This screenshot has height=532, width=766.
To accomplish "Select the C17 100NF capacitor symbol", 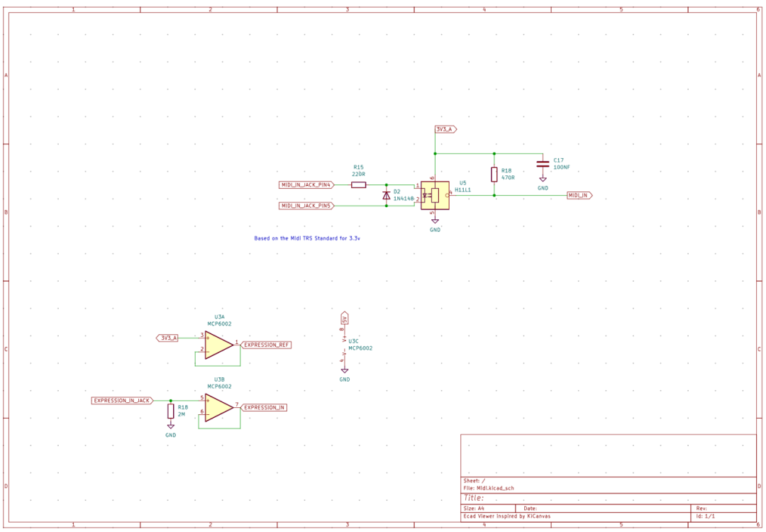I will [x=543, y=164].
